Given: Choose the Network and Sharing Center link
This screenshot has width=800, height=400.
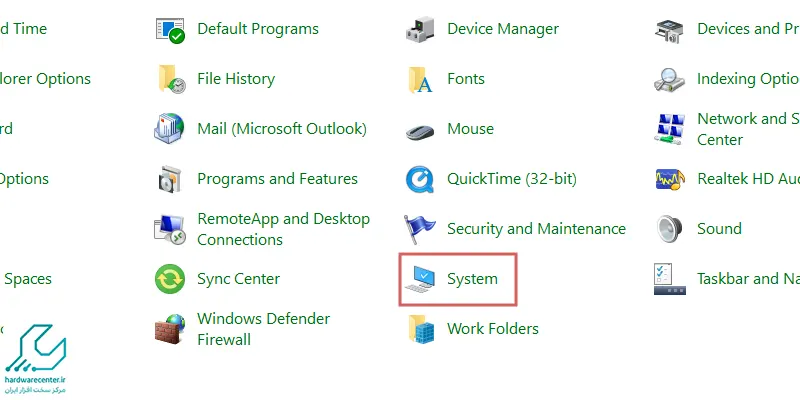Looking at the screenshot, I should (x=748, y=129).
